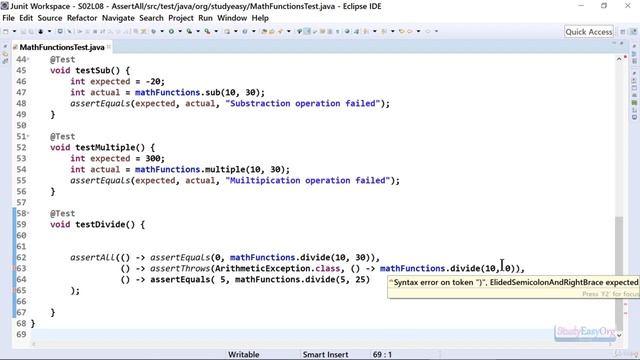The image size is (640, 360).
Task: Toggle Mark Occurrences in the toolbar
Action: tap(308, 31)
